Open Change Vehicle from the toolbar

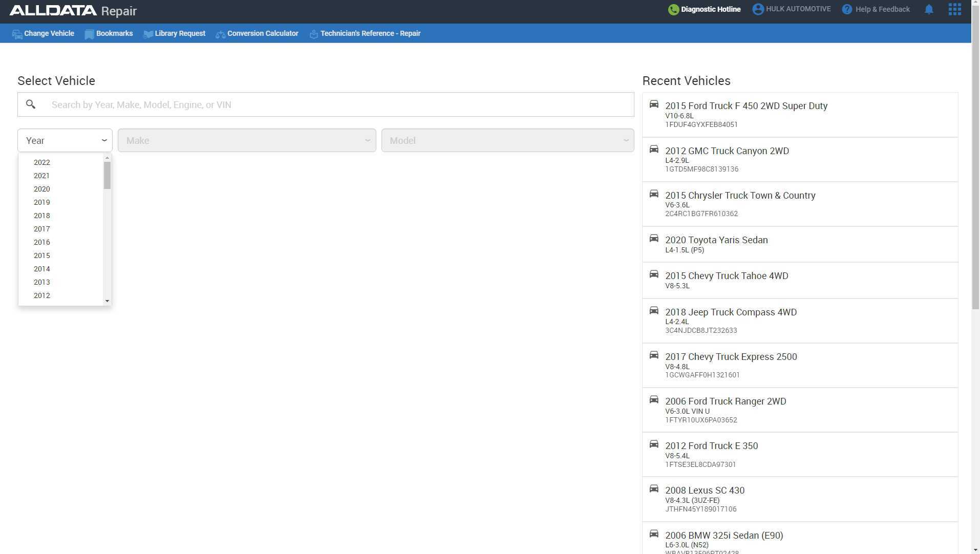point(43,34)
